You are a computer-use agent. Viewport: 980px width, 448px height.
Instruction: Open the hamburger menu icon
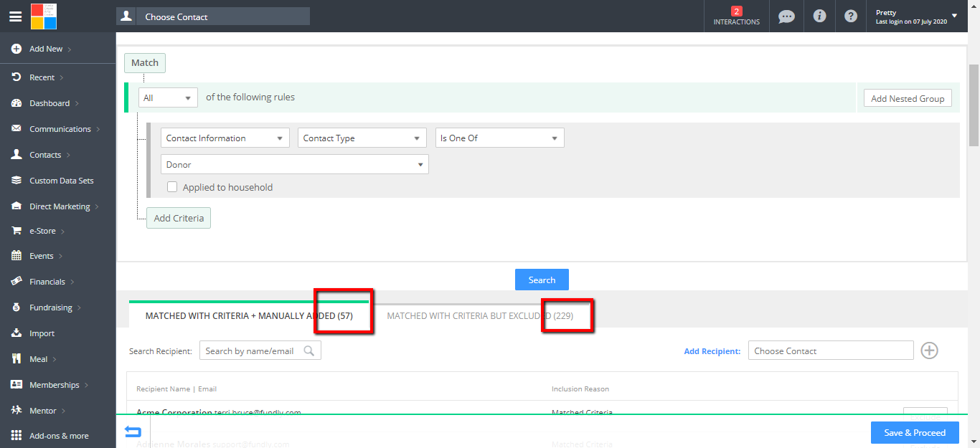pos(15,16)
